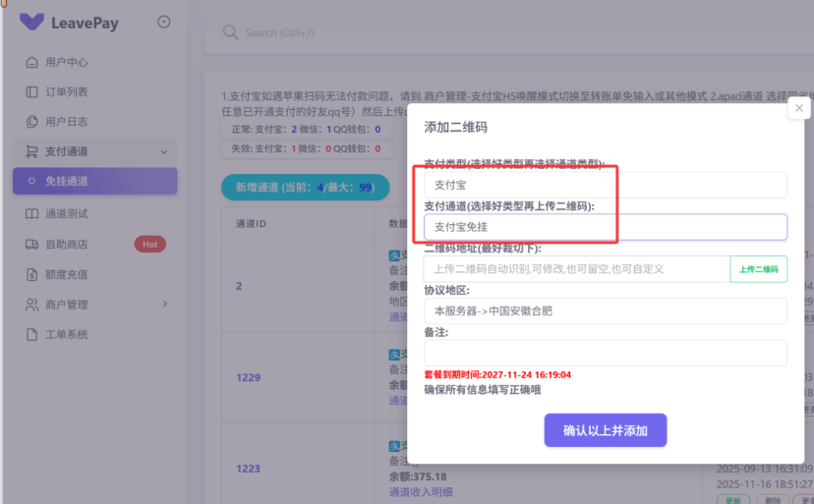814x504 pixels.
Task: Click the 订单列表 sidebar icon
Action: click(x=32, y=92)
